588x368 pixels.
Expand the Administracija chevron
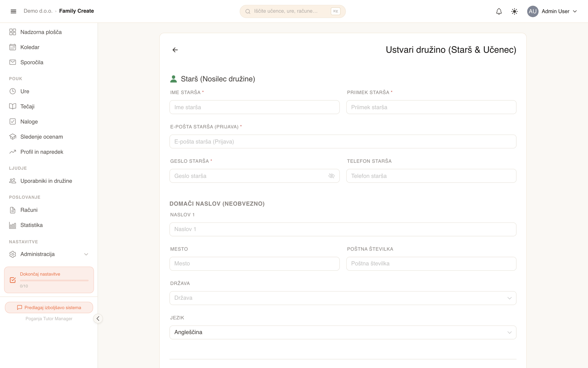tap(86, 254)
